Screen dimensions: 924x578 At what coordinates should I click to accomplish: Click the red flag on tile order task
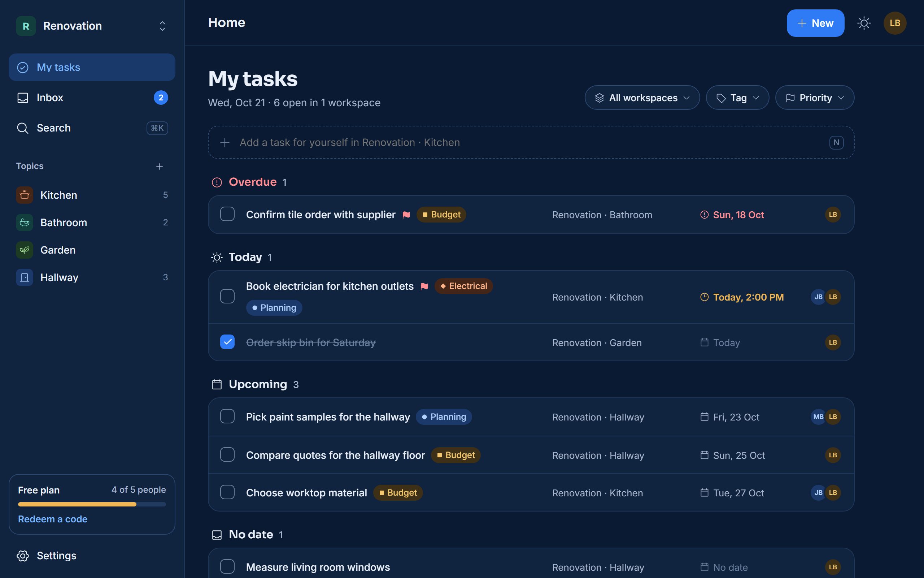tap(406, 215)
